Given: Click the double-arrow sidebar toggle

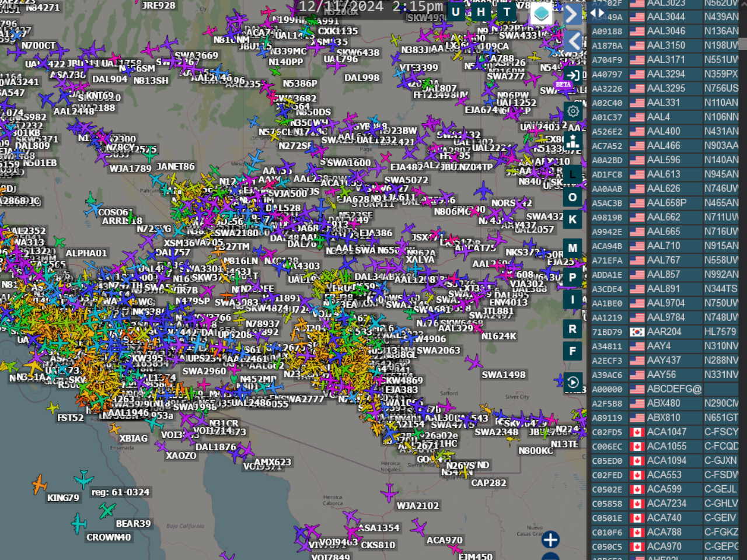Looking at the screenshot, I should click(x=598, y=13).
